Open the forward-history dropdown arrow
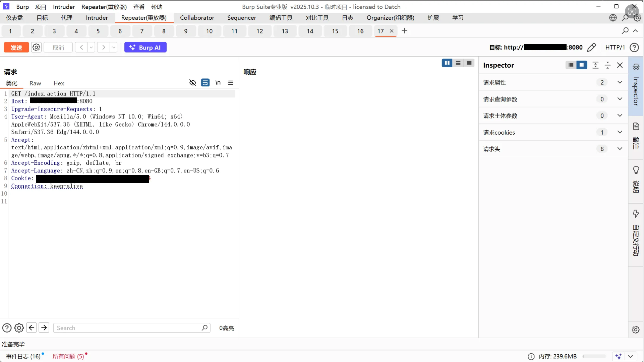The image size is (644, 362). click(x=114, y=48)
